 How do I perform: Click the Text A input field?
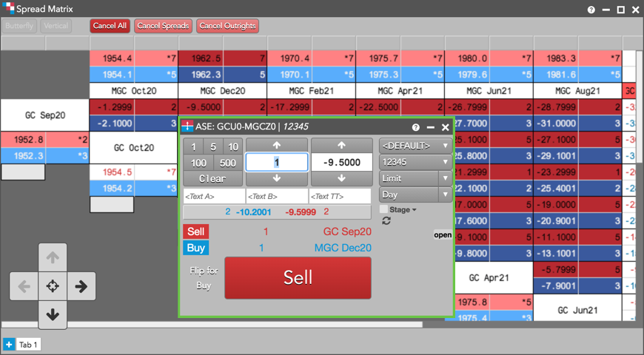tap(214, 197)
